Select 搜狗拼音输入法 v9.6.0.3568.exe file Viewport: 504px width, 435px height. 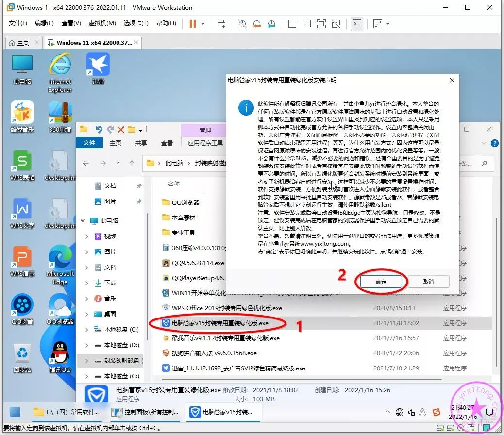tap(214, 353)
